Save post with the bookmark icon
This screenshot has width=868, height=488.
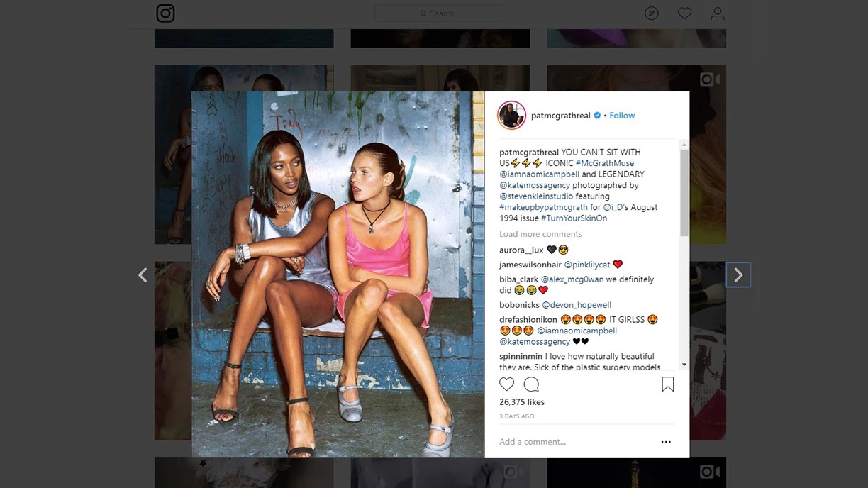tap(667, 384)
